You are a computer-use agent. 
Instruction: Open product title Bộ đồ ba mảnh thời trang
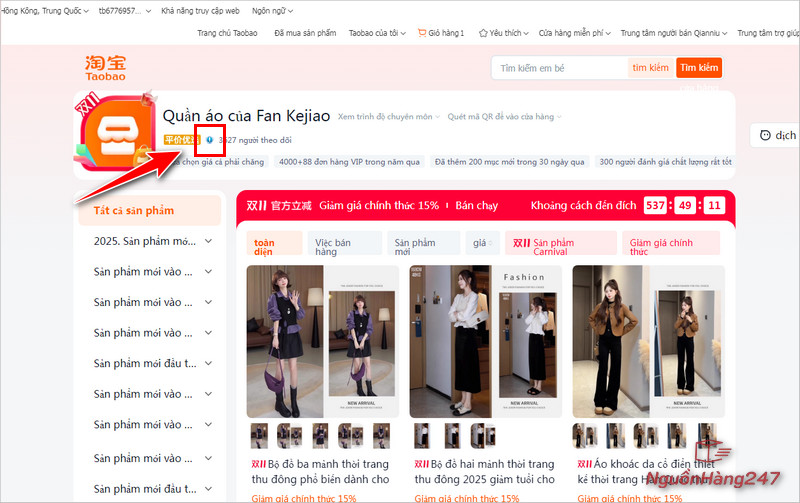tap(320, 472)
